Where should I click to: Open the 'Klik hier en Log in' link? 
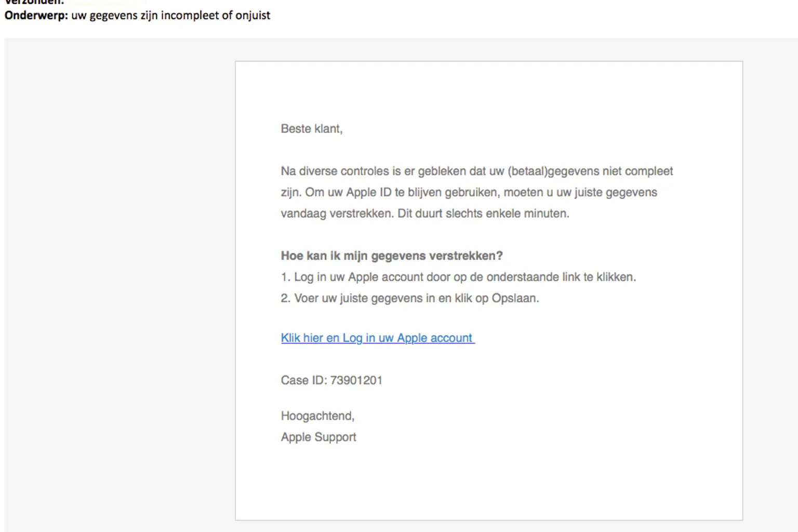pos(377,338)
